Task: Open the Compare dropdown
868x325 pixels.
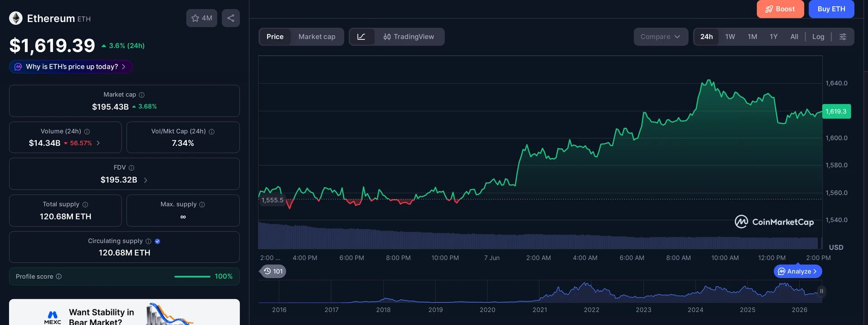Action: pyautogui.click(x=660, y=37)
